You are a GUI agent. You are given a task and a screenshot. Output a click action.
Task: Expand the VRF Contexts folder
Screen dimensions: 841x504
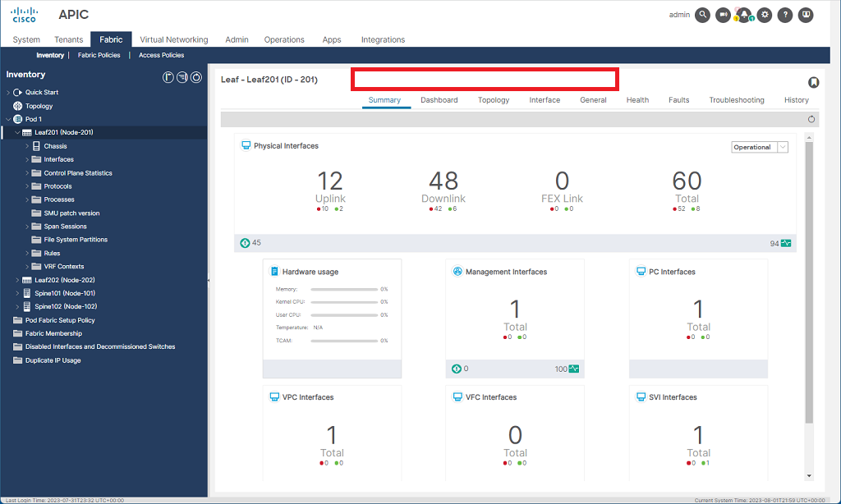click(27, 267)
